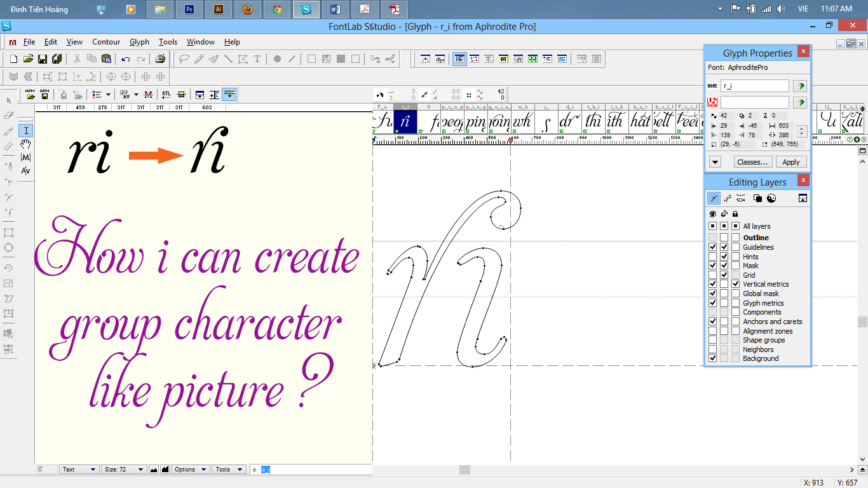This screenshot has width=868, height=488.
Task: Open the Contour menu
Action: (106, 42)
